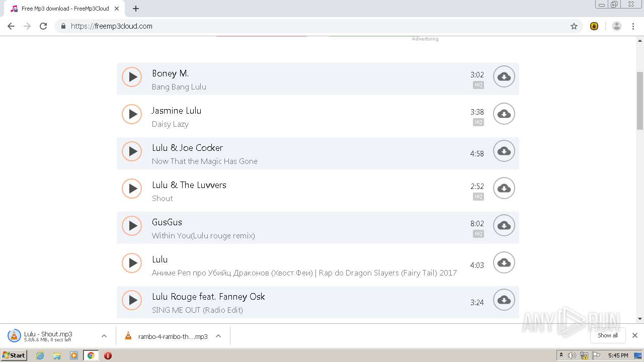Screen dimensions: 644x362
Task: Open Windows Explorer folder on taskbar
Action: tap(57, 355)
